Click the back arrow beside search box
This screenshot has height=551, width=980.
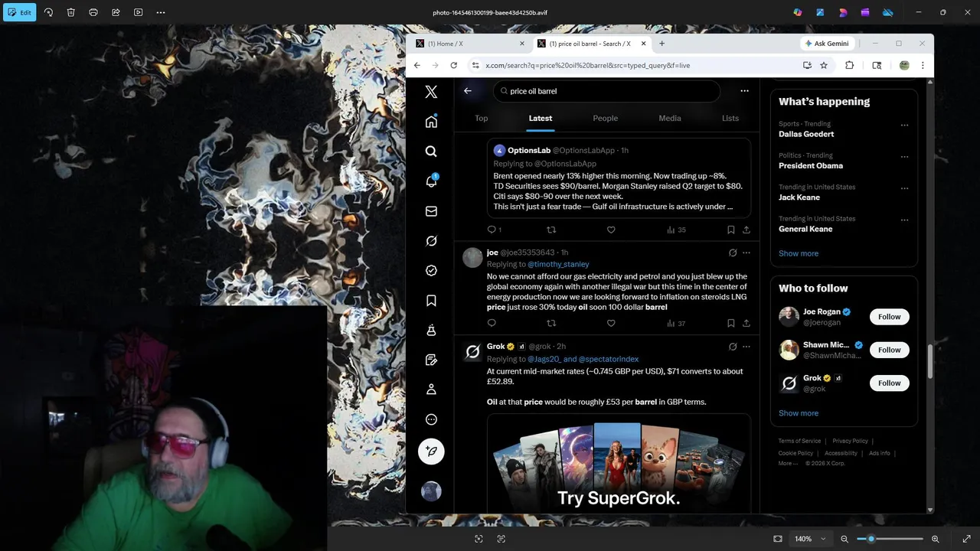click(468, 91)
